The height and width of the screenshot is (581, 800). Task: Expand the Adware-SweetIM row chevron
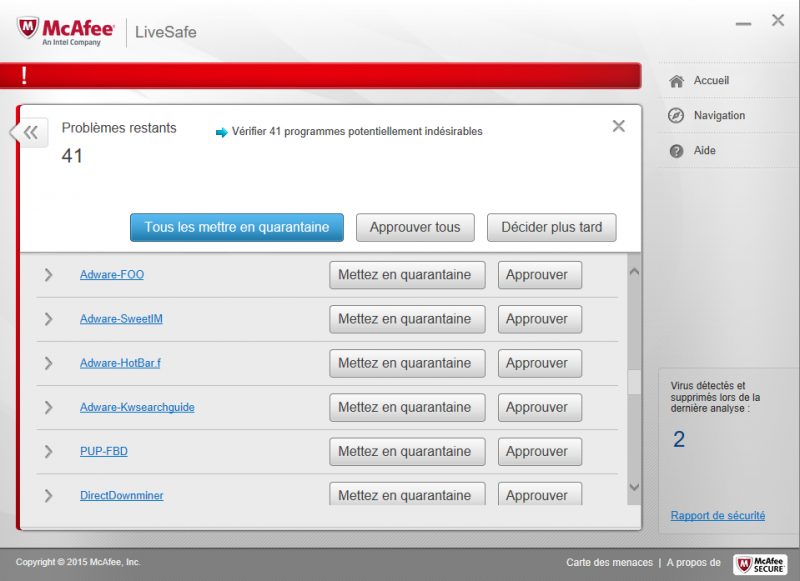pos(48,319)
